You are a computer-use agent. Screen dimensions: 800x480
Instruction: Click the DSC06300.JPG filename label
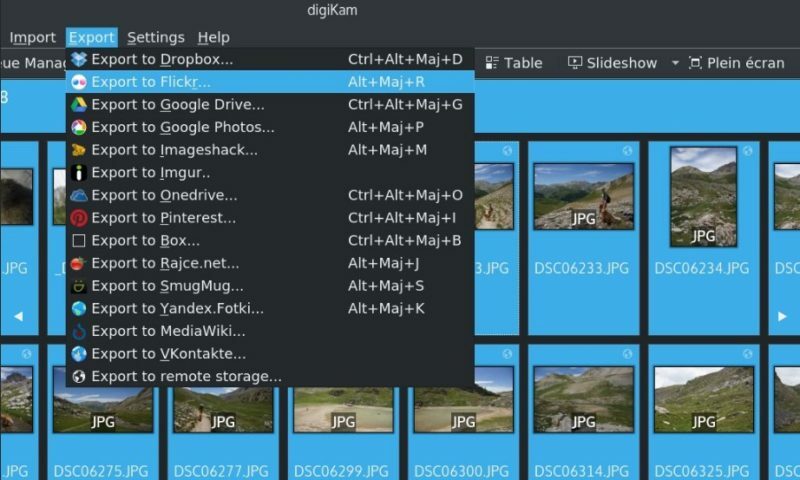click(461, 470)
